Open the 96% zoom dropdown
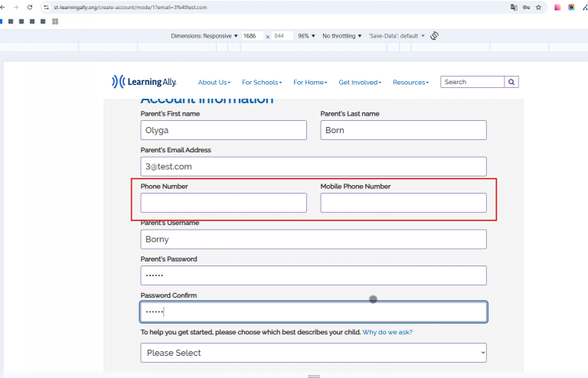Screen dimensions: 588x378 point(306,36)
